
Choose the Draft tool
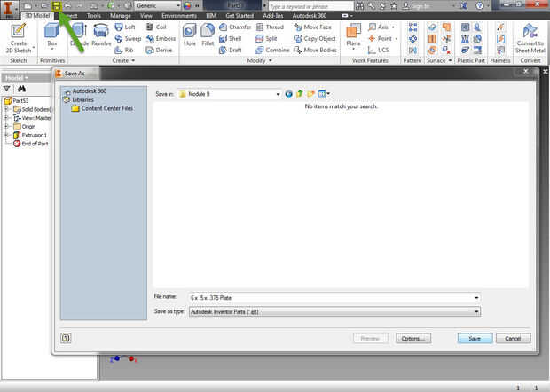click(230, 51)
